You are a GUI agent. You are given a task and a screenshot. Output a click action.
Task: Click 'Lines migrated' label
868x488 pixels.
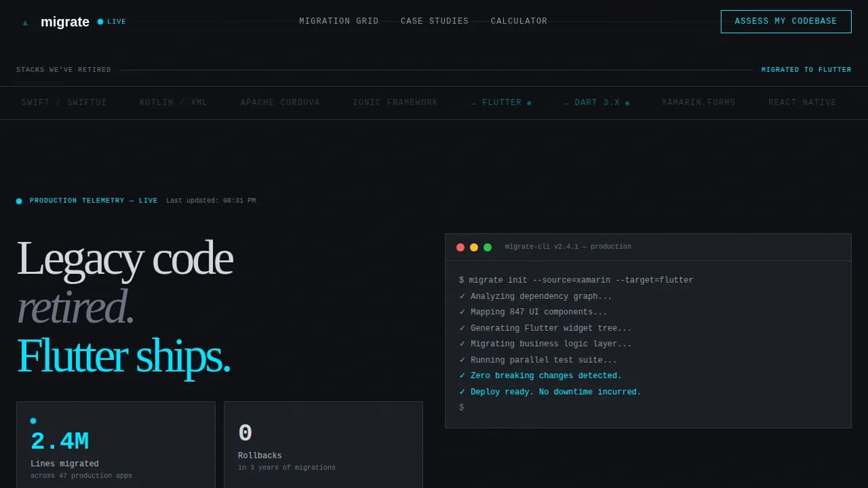(64, 464)
